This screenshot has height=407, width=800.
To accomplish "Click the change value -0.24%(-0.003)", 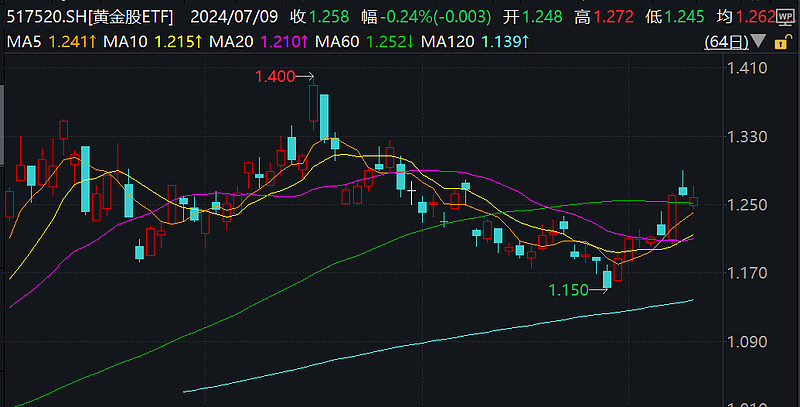I will pyautogui.click(x=436, y=17).
